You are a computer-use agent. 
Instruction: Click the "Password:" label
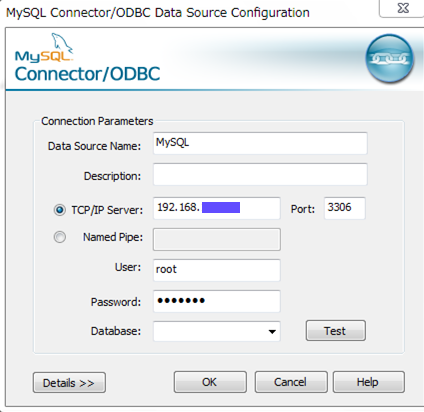point(116,302)
